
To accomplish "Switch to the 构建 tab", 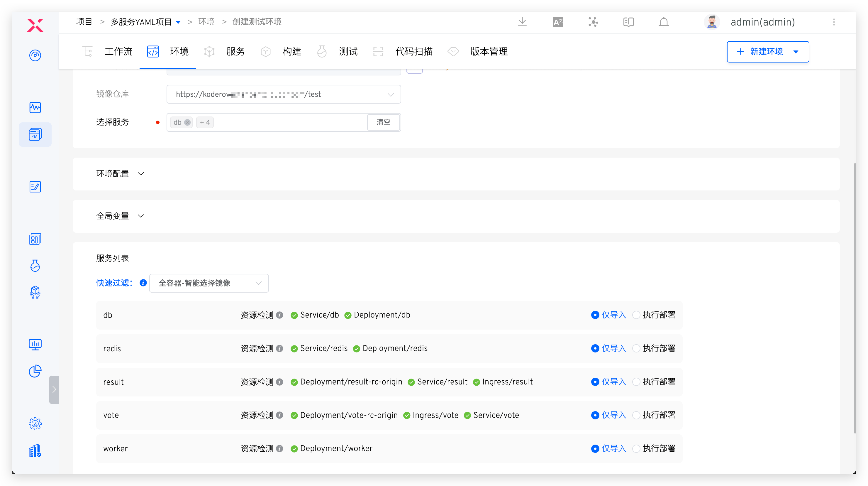I will click(281, 51).
